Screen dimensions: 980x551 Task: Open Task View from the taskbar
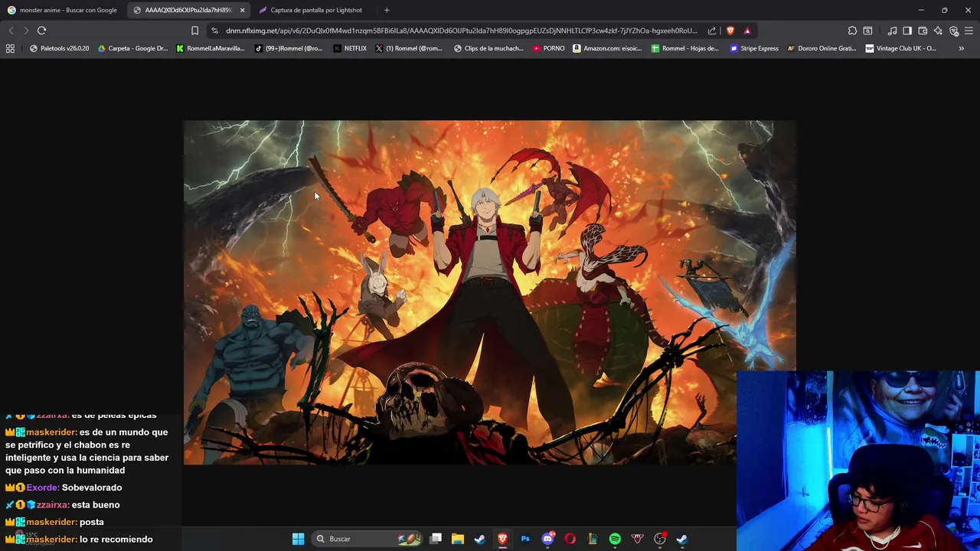point(436,539)
